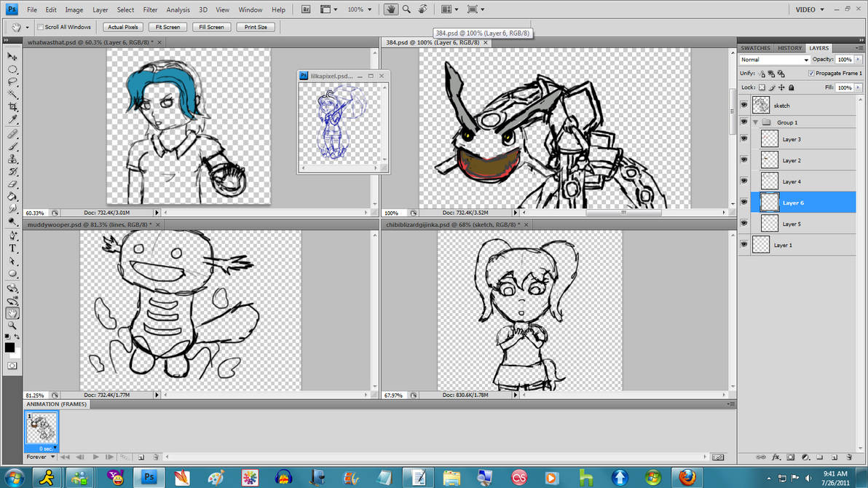Select the Healing Brush tool

(x=12, y=134)
